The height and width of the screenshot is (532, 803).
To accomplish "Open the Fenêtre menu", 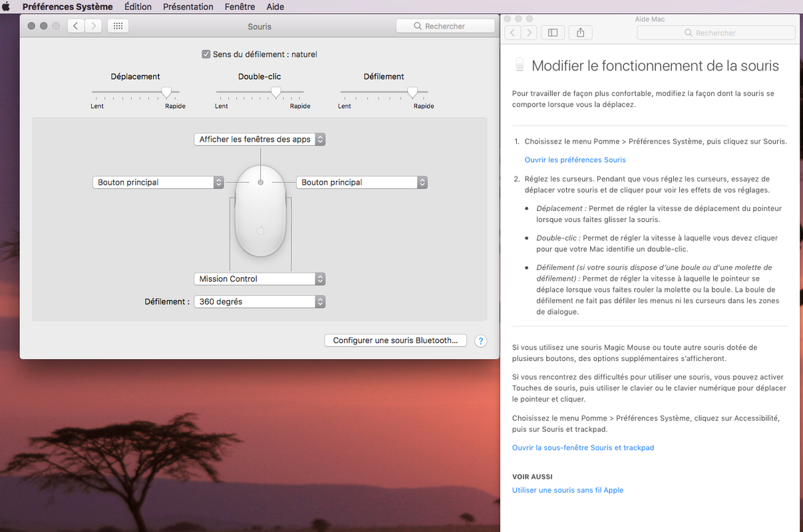I will pos(240,7).
